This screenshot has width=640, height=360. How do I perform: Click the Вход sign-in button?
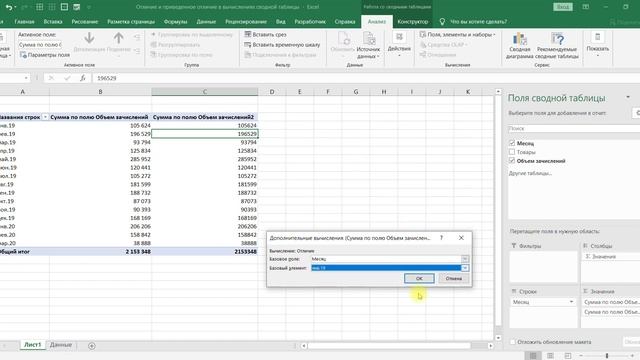(x=563, y=7)
